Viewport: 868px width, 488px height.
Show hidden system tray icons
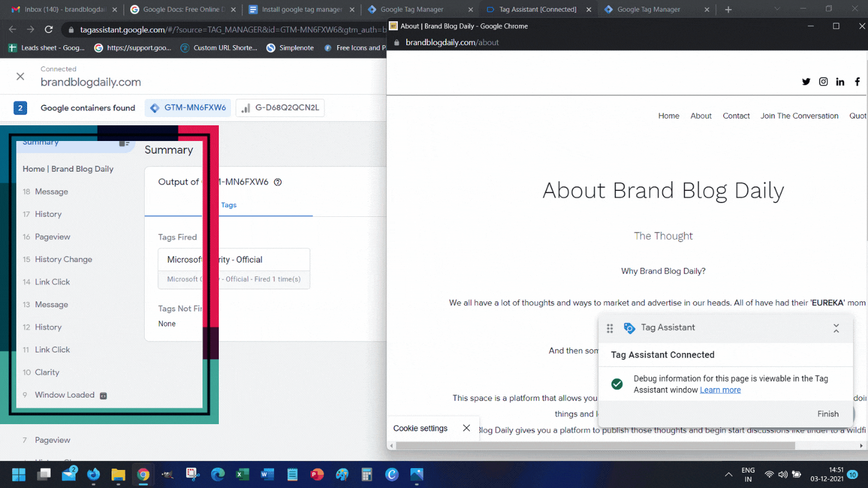(728, 475)
